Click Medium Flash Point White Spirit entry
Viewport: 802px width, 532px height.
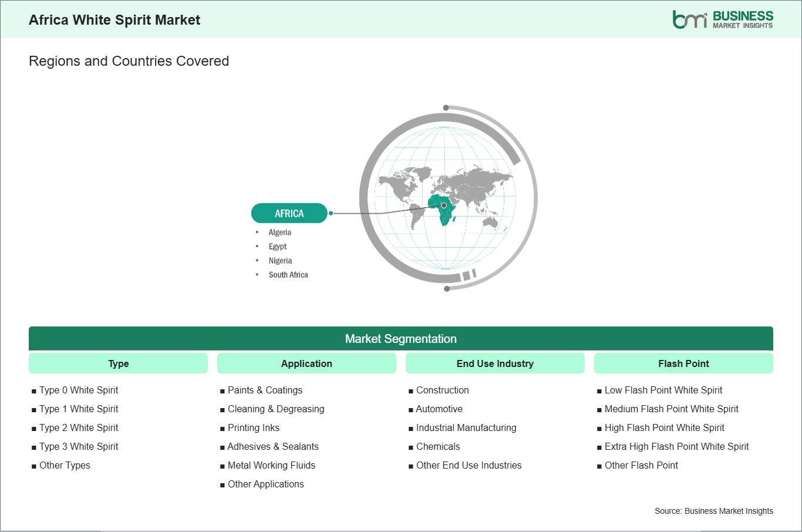pyautogui.click(x=672, y=409)
